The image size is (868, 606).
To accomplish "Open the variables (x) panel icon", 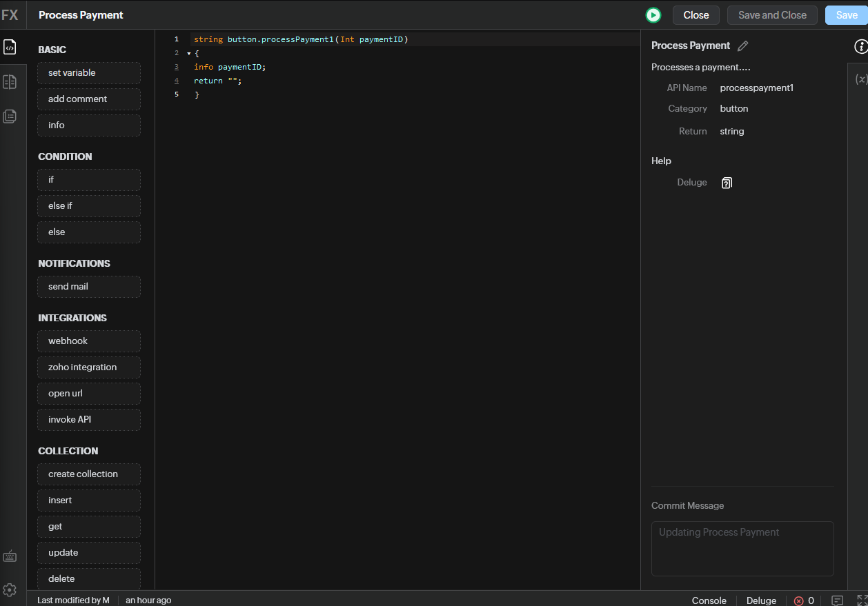I will (860, 79).
